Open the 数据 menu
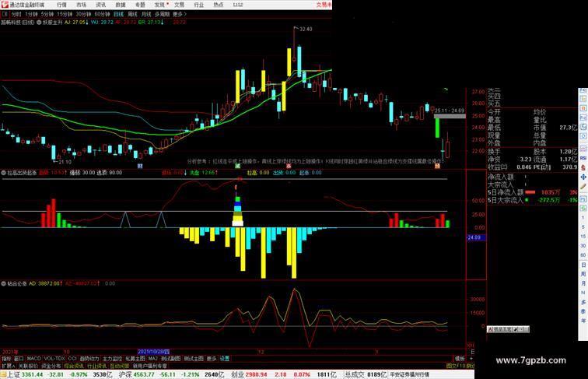 pos(121,5)
